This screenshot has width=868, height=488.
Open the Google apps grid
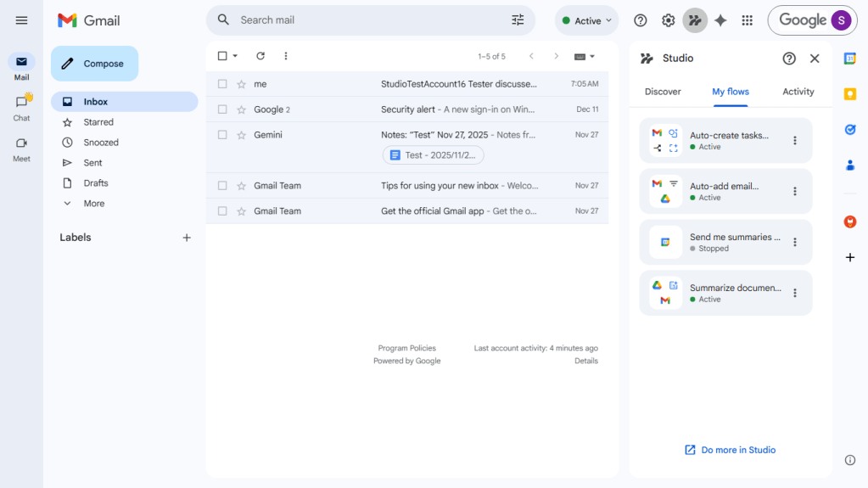click(x=748, y=20)
